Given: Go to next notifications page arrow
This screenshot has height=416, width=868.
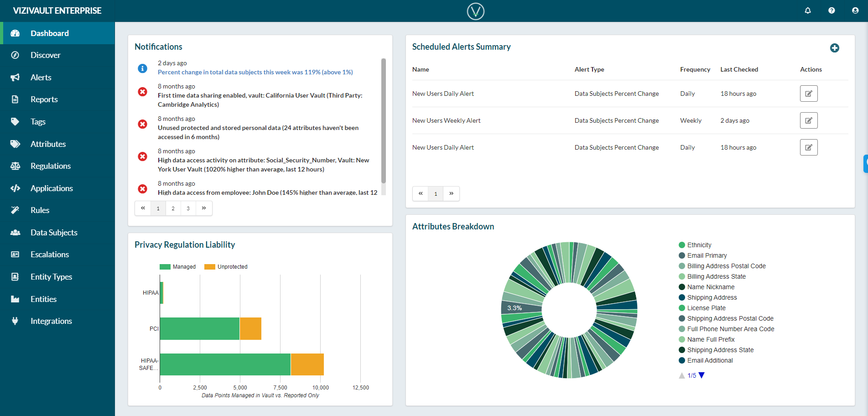Looking at the screenshot, I should click(x=204, y=208).
